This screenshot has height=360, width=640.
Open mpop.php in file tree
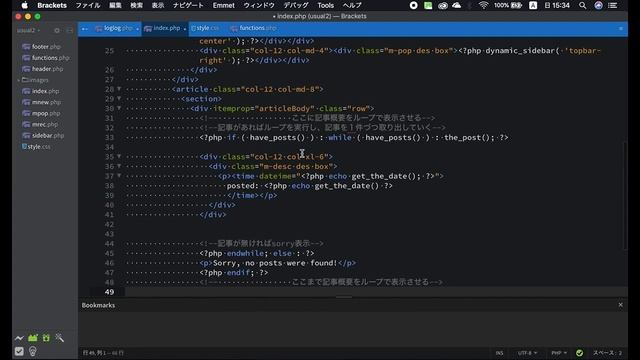[x=41, y=113]
